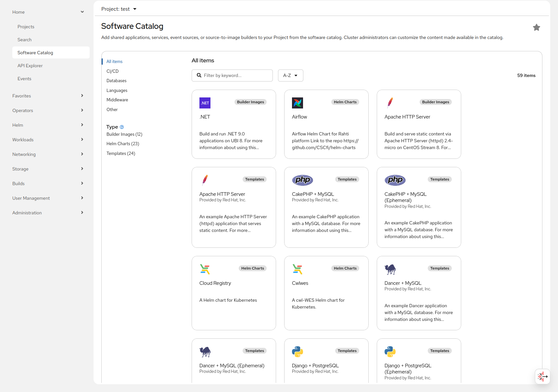Click the Dancer + MySQL camel icon

(x=390, y=269)
